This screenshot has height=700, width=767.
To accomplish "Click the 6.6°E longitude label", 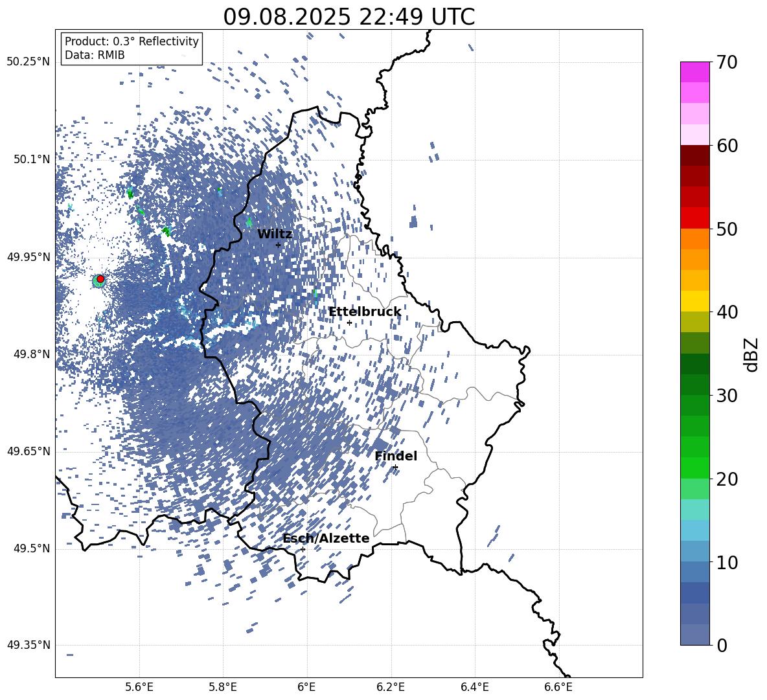I will tap(558, 687).
